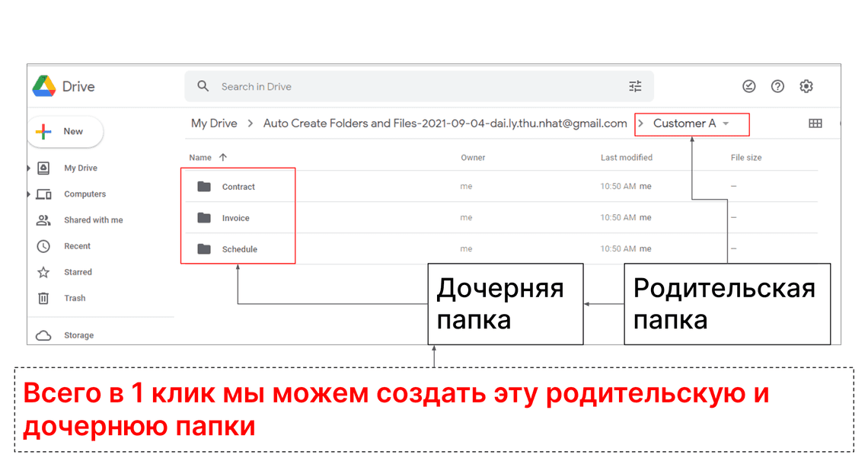Select Recent in the sidebar

click(x=77, y=246)
